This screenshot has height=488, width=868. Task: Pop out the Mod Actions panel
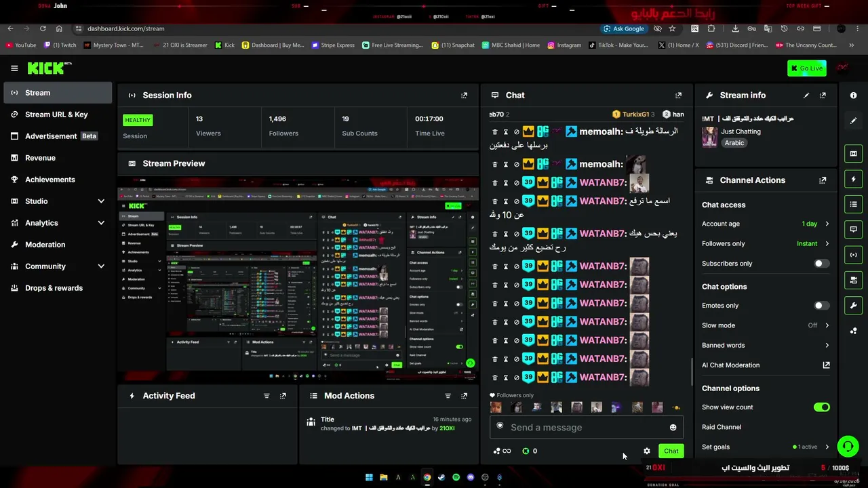click(464, 396)
